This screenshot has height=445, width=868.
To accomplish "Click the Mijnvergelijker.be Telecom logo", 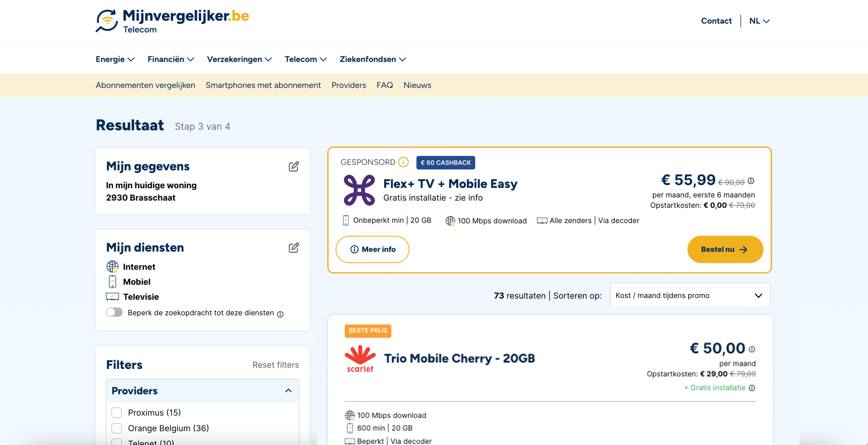I will point(172,21).
